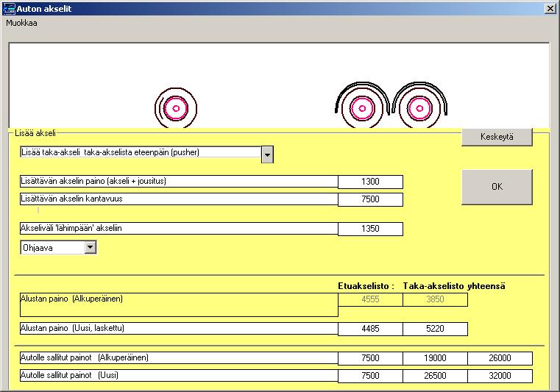The width and height of the screenshot is (560, 392).
Task: Click the application icon in title bar
Action: (9, 9)
